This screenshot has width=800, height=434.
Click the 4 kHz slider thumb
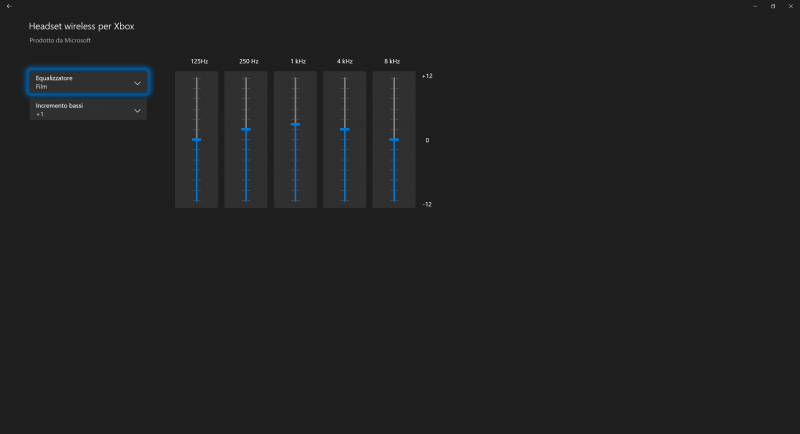point(344,130)
